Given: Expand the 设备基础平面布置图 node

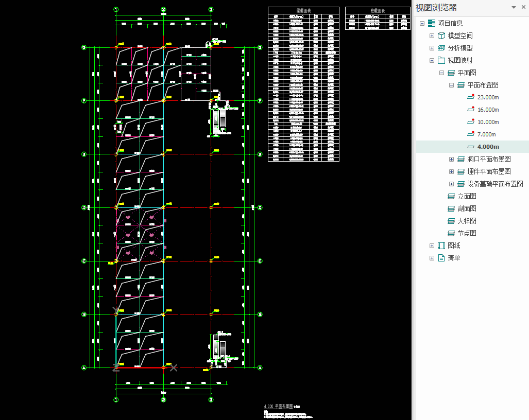Looking at the screenshot, I should 451,184.
